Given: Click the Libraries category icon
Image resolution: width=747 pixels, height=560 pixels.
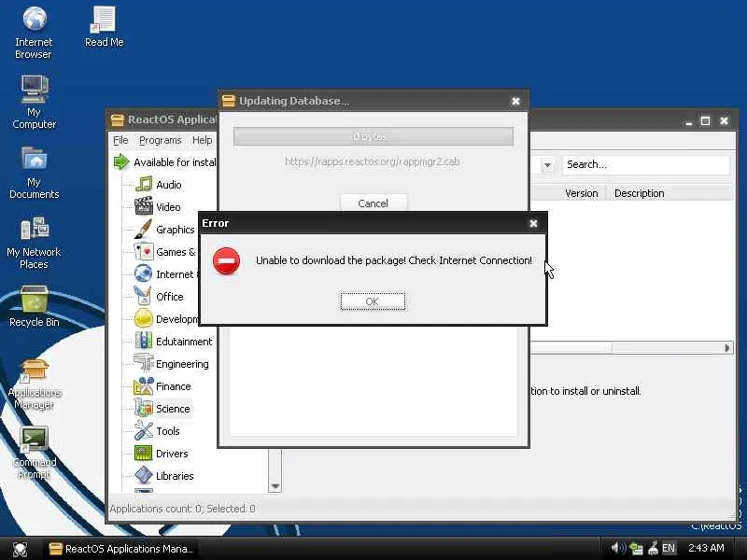Looking at the screenshot, I should coord(144,475).
